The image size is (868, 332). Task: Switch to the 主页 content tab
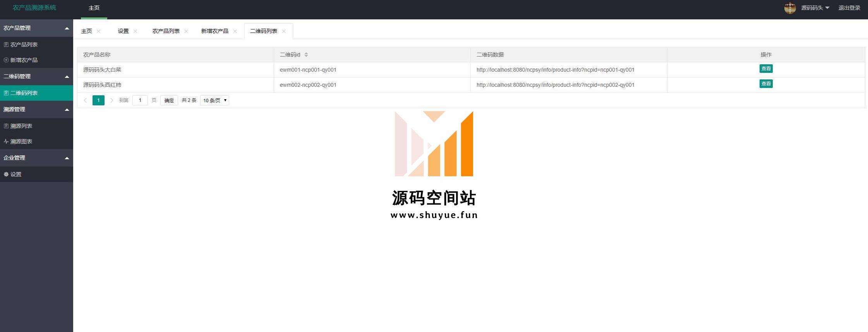pos(86,31)
